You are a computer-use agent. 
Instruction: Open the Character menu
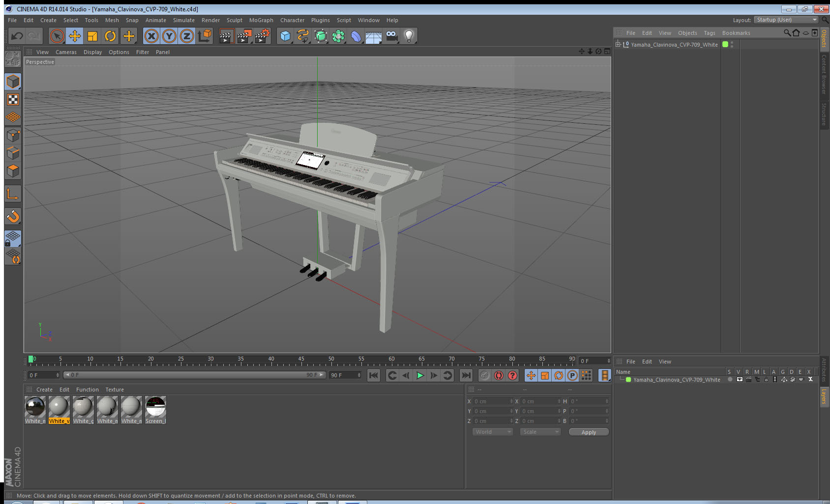point(292,20)
